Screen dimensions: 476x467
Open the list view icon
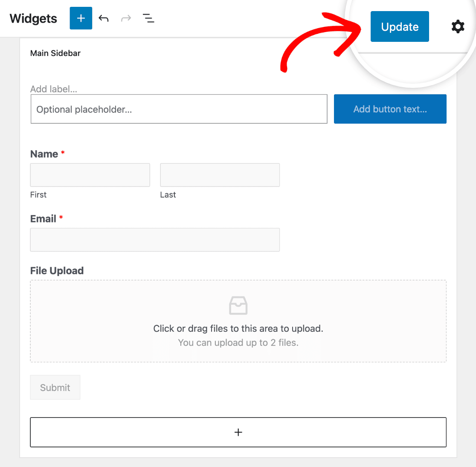pos(148,18)
